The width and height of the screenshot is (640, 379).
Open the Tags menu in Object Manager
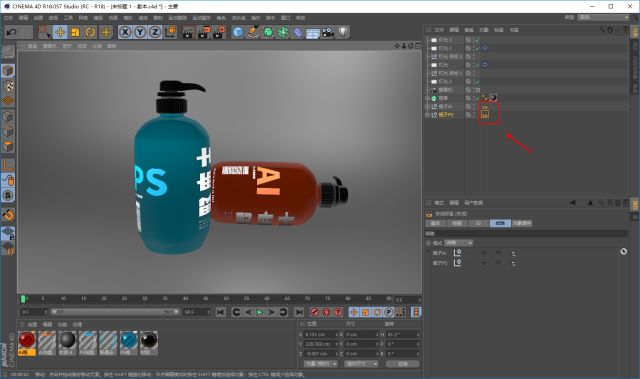(x=499, y=30)
